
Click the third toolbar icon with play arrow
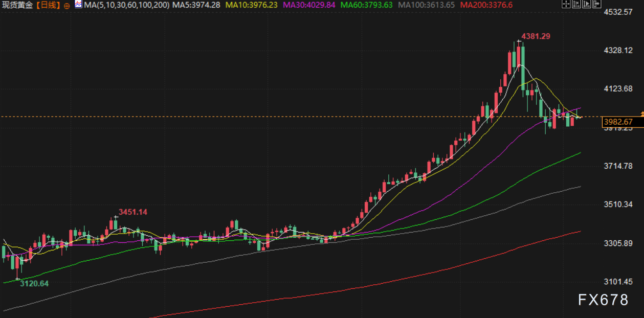click(x=586, y=5)
